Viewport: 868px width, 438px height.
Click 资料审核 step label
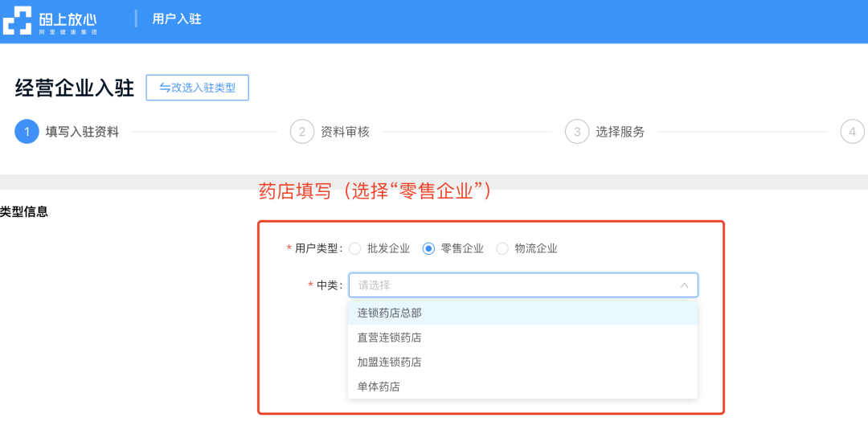tap(345, 132)
